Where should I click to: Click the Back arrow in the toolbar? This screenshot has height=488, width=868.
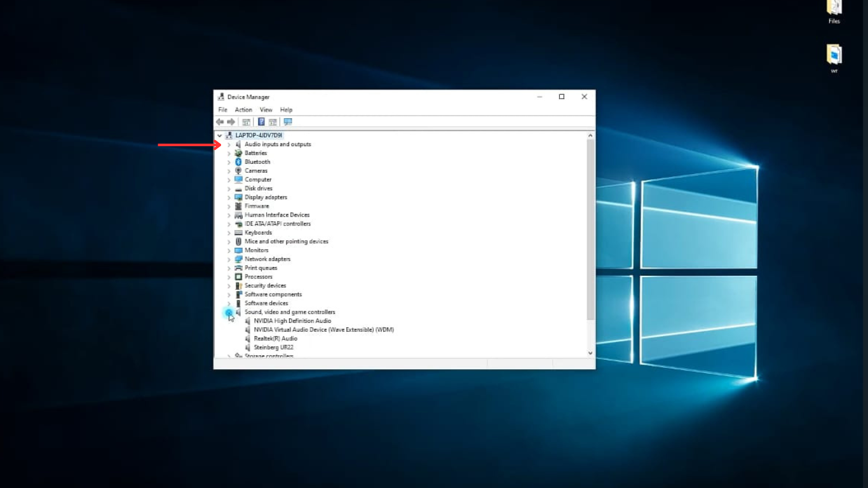(220, 122)
